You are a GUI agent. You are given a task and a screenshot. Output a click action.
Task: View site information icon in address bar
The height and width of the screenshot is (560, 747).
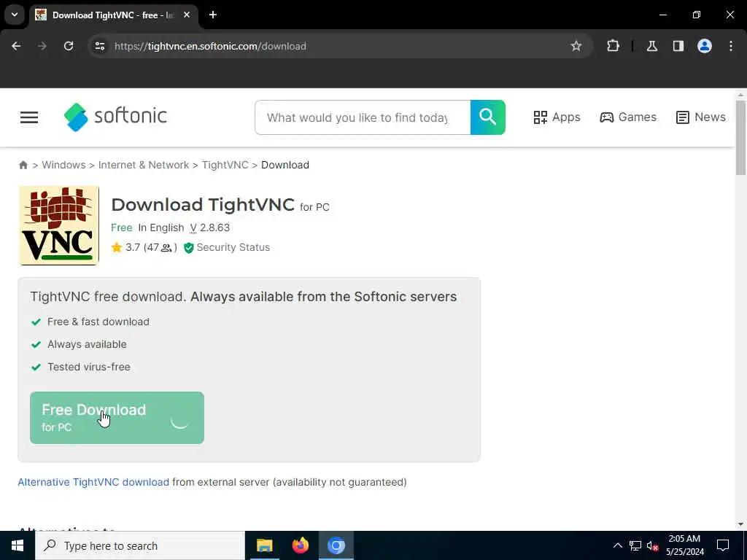click(x=99, y=46)
